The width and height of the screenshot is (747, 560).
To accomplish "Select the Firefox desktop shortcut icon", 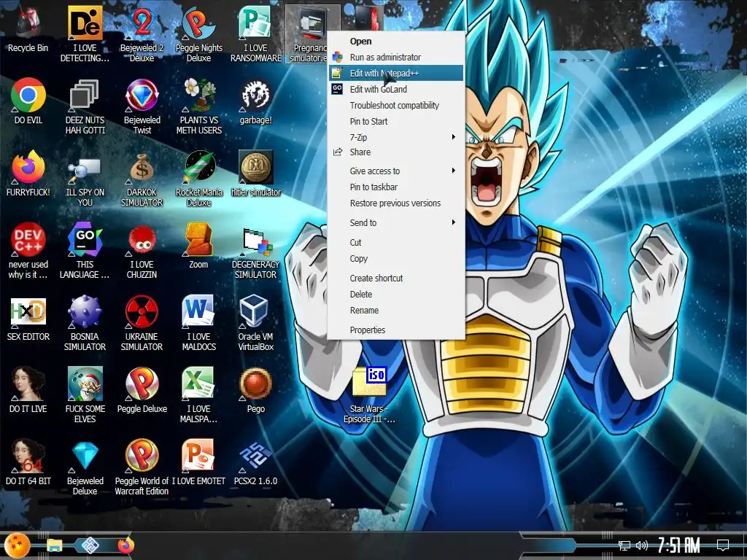I will coord(28,174).
